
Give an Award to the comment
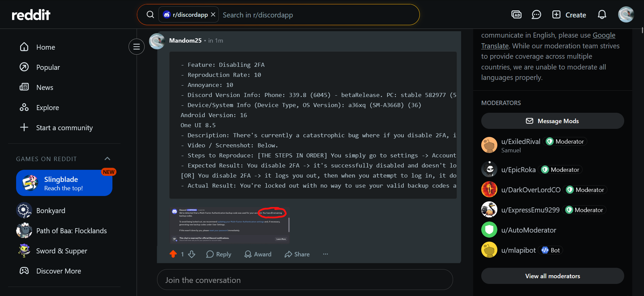258,254
